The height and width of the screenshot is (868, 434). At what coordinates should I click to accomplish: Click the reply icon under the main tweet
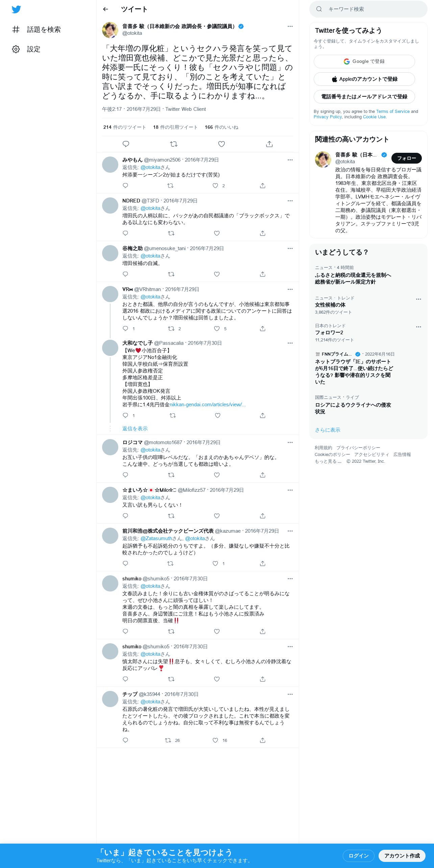(126, 144)
